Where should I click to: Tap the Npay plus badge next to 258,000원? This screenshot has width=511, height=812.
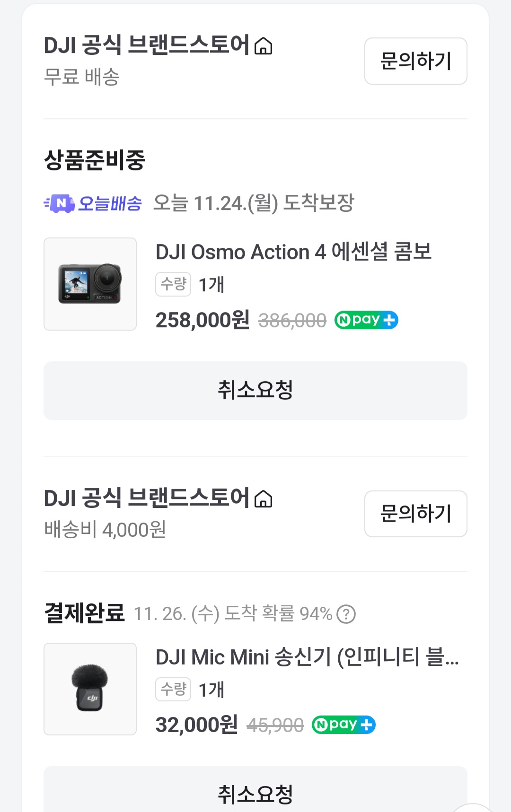click(366, 320)
